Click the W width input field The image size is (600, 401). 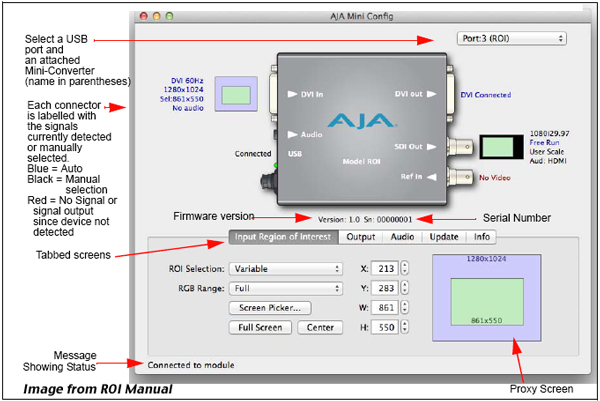coord(385,308)
